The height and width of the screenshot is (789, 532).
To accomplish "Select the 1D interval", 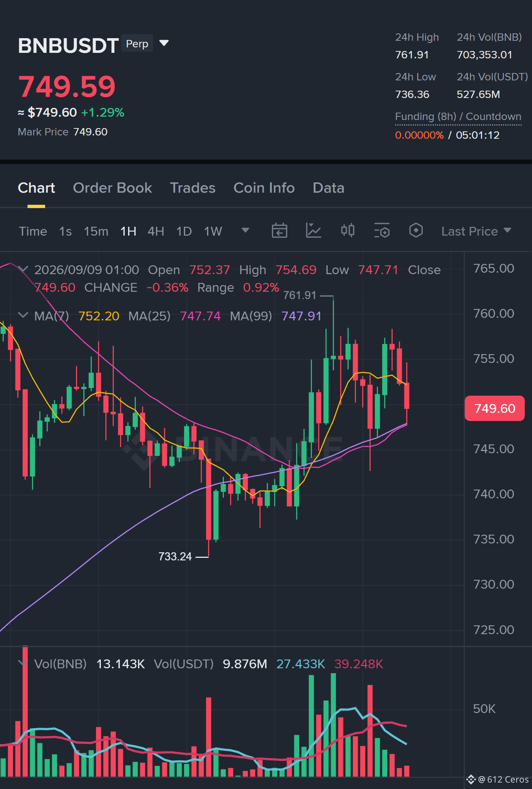I will tap(184, 231).
